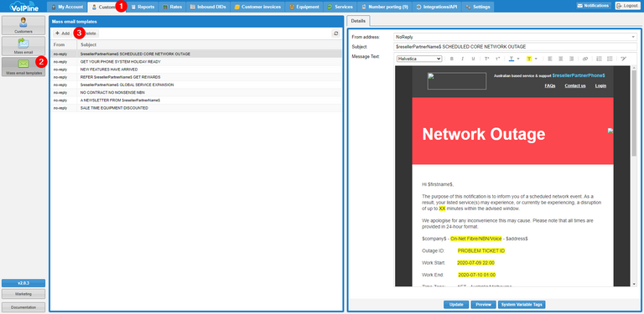Click the remove formatting icon
Viewport: 644px width, 314px height.
[624, 59]
